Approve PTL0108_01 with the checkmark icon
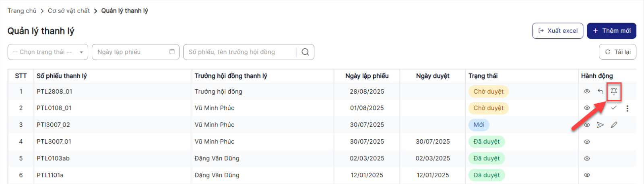This screenshot has height=184, width=644. tap(614, 108)
